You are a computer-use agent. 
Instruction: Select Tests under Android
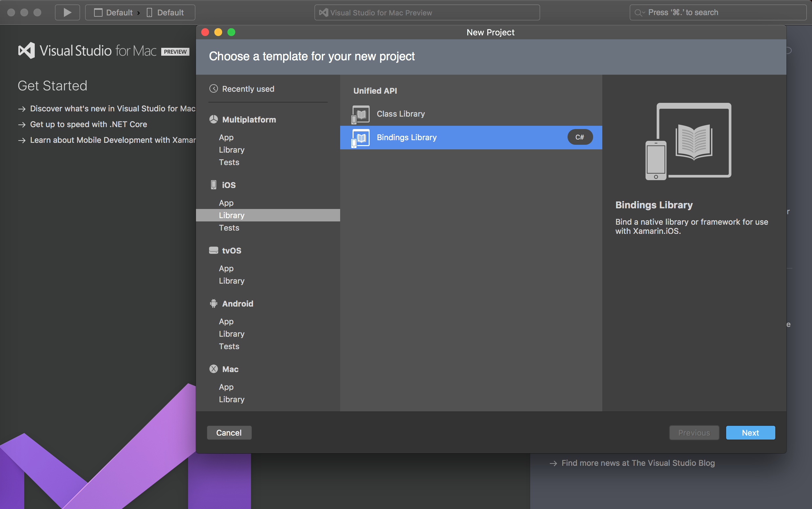click(x=229, y=347)
